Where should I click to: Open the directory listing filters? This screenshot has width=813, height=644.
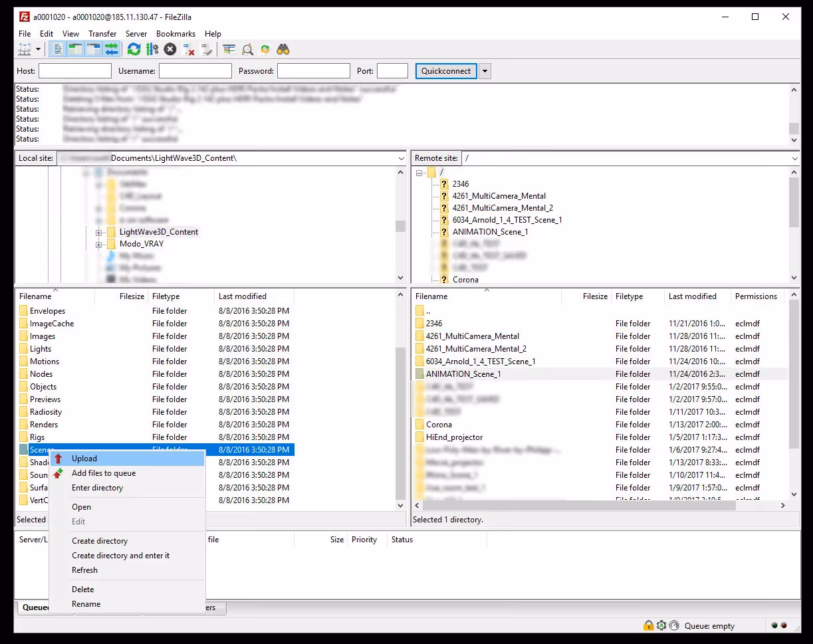(x=229, y=49)
